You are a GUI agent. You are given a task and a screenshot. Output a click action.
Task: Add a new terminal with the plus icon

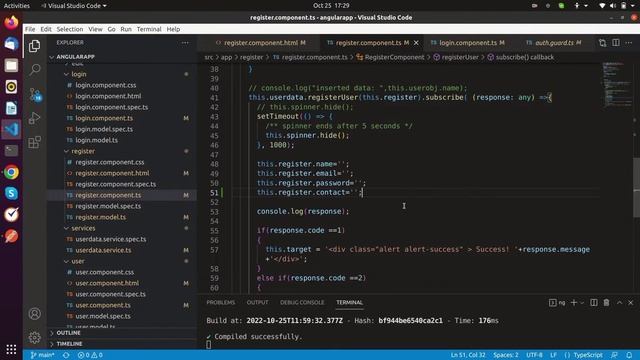(574, 302)
